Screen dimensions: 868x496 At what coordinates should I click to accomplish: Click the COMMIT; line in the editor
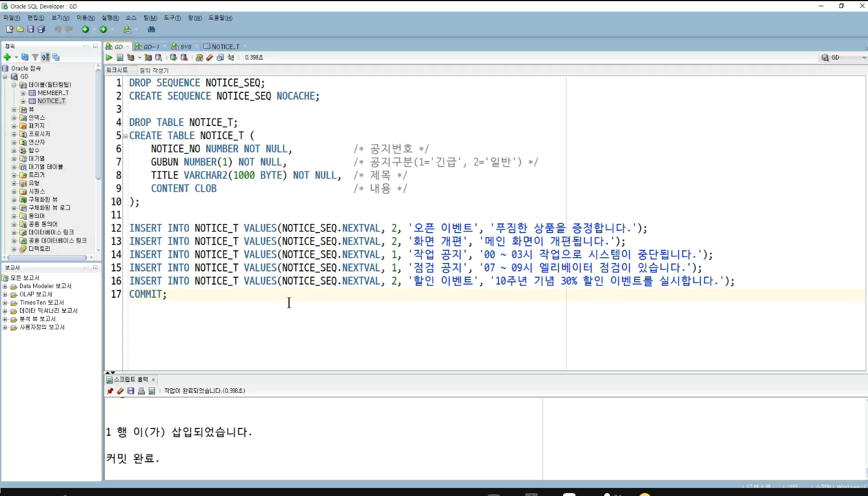[x=148, y=294]
